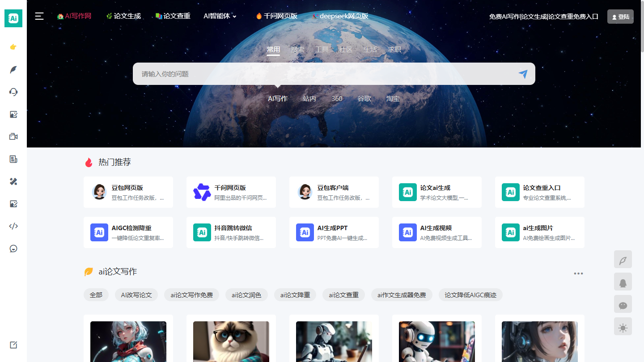Filter by the ai论文润色 tag
This screenshot has height=362, width=644.
tap(246, 295)
